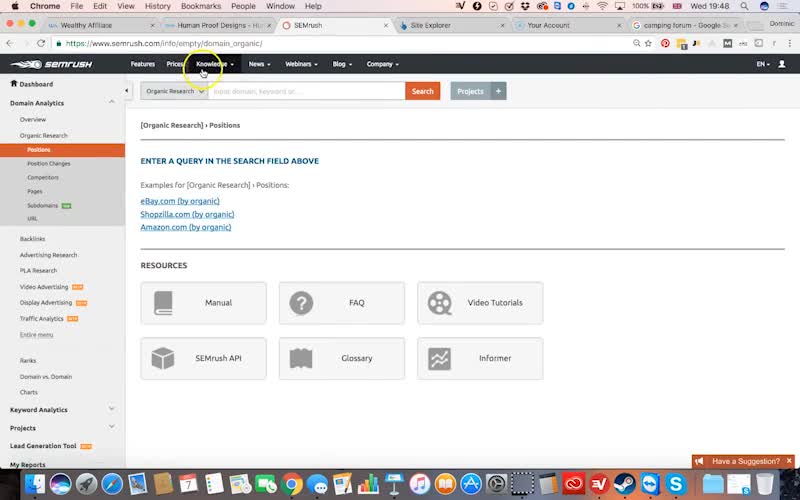Click the Pinterest extension icon
The image size is (800, 500).
(x=665, y=43)
